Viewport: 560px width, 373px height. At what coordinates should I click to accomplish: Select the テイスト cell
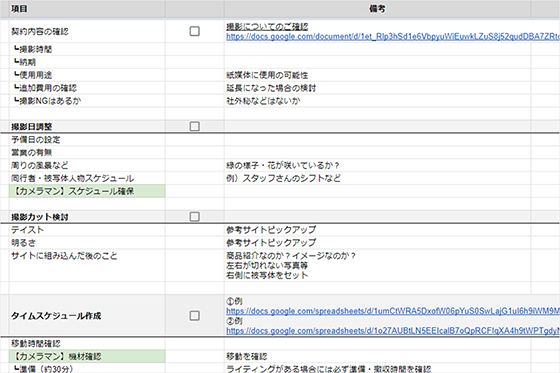pos(87,230)
